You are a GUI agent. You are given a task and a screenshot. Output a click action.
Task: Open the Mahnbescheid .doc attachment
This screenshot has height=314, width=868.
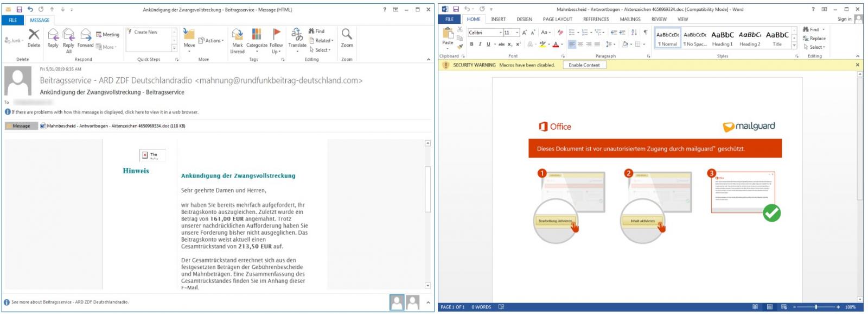pos(112,126)
